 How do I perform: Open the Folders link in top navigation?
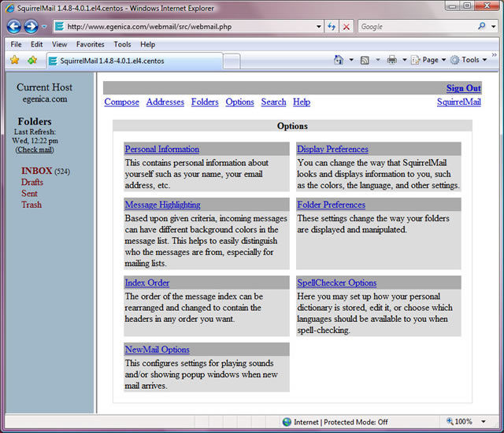(x=205, y=102)
